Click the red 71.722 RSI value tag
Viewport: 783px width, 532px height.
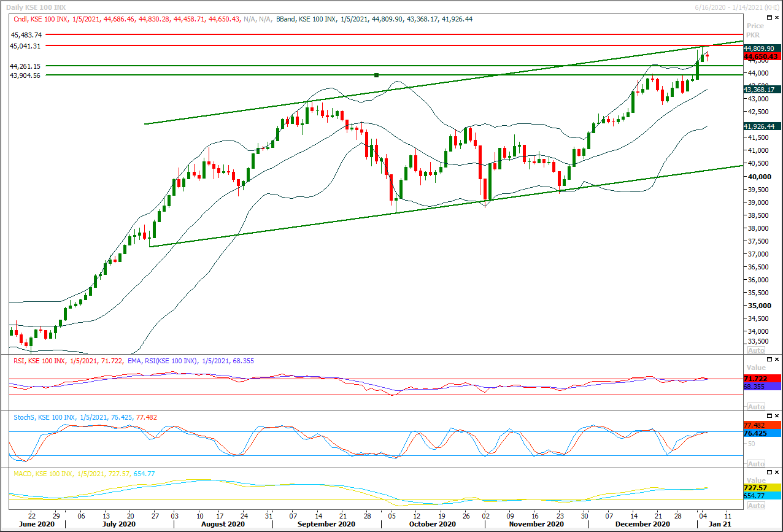(762, 379)
